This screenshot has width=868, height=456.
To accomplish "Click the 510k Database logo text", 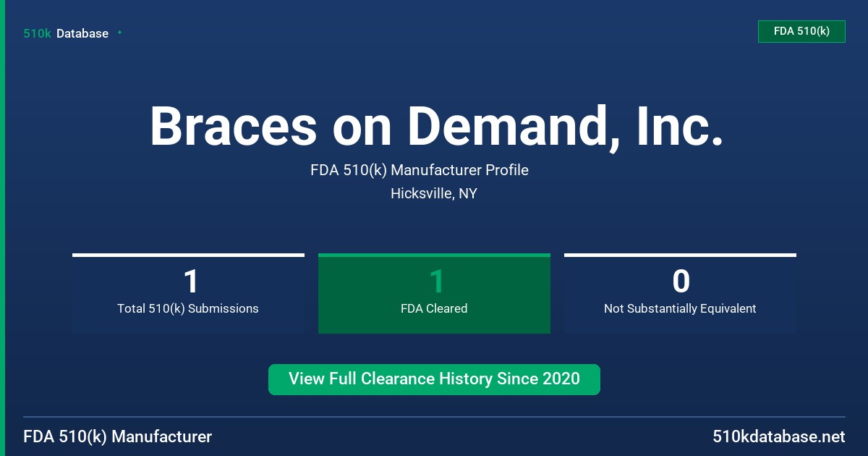I will click(x=66, y=33).
